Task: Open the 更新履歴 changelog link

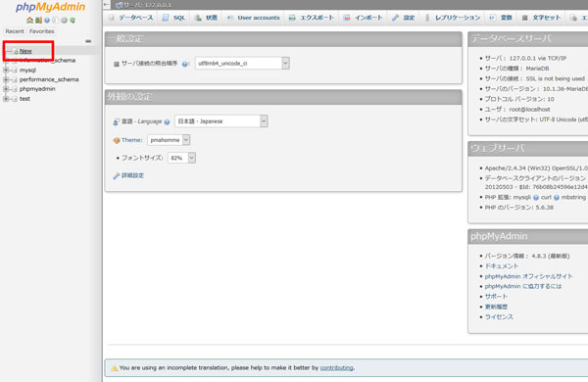Action: [496, 307]
